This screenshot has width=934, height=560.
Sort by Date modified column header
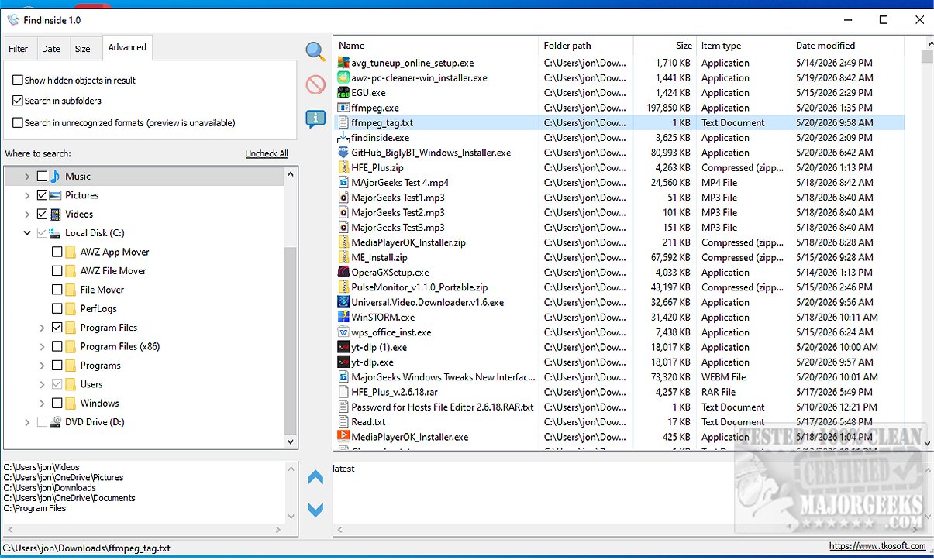(847, 46)
